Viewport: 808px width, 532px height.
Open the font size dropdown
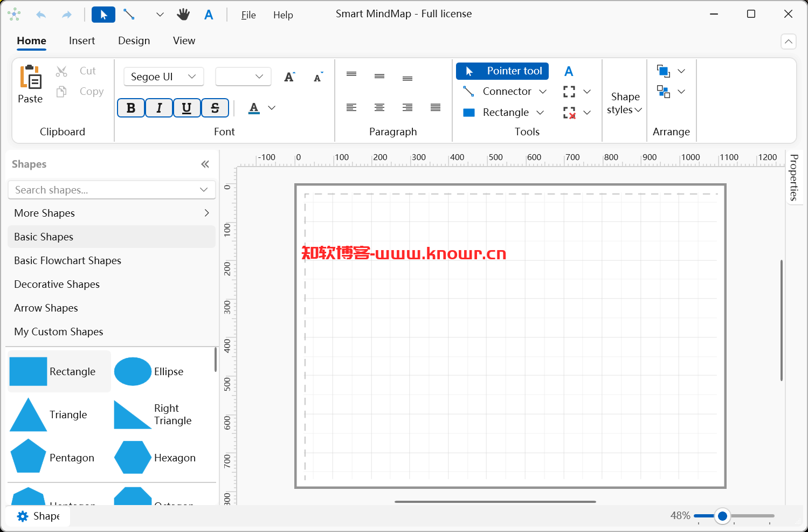pos(243,77)
